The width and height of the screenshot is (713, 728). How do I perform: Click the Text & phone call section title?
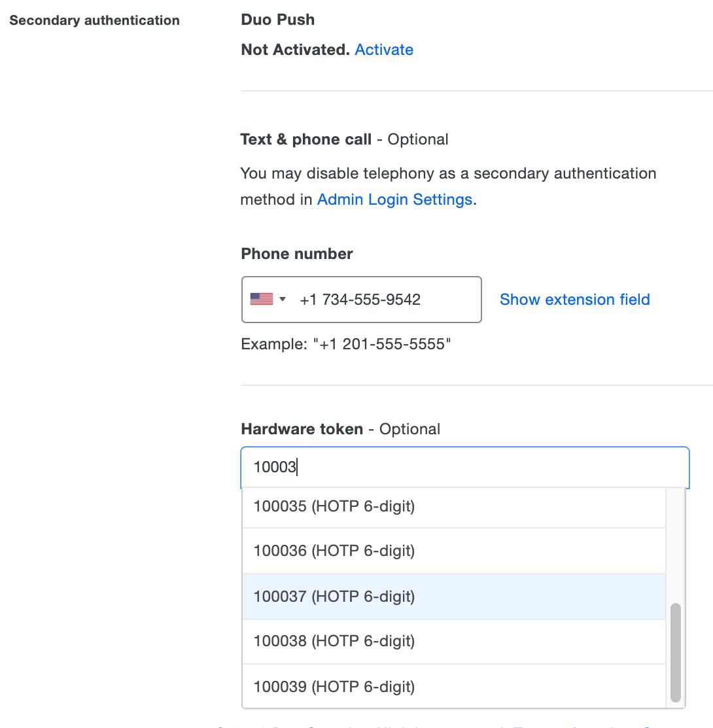tap(305, 139)
